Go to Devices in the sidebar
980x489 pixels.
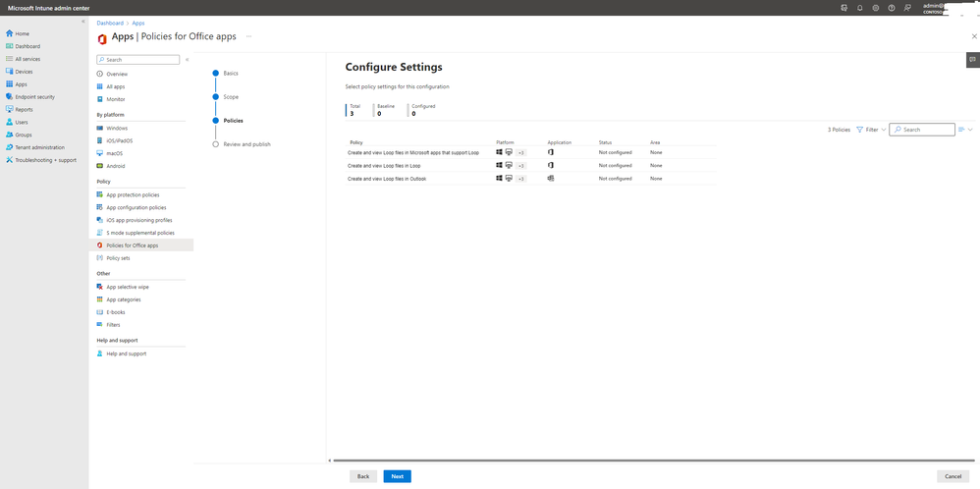click(x=19, y=72)
